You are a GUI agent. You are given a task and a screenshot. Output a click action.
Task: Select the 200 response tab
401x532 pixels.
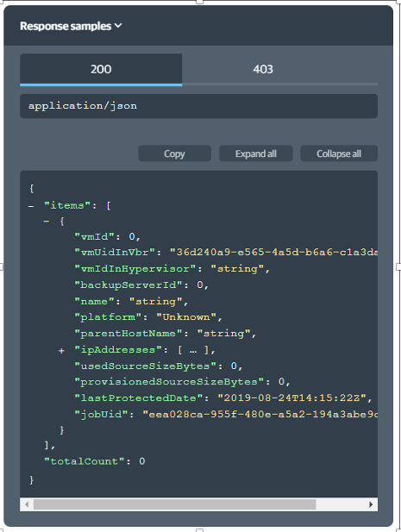tap(101, 69)
